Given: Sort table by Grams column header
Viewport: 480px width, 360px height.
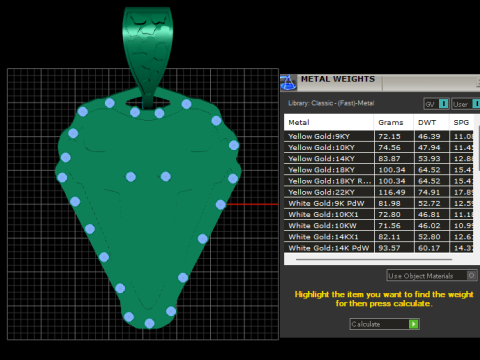Looking at the screenshot, I should (x=394, y=122).
